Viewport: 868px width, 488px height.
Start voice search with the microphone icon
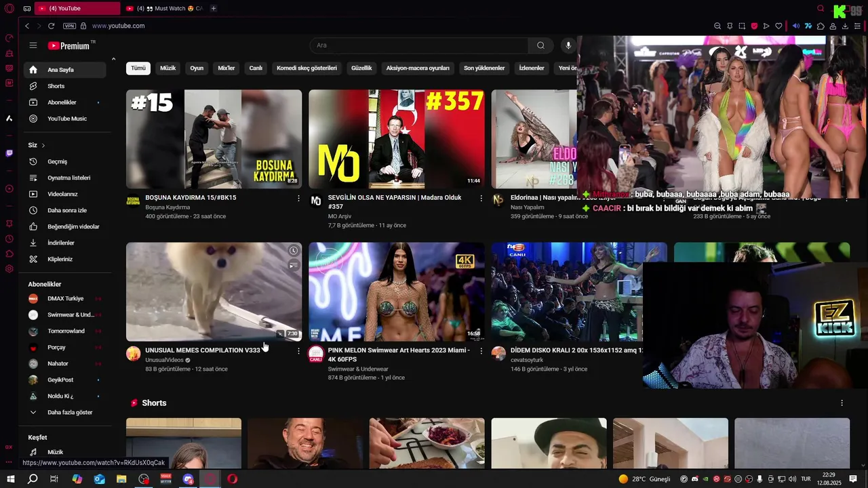(568, 45)
